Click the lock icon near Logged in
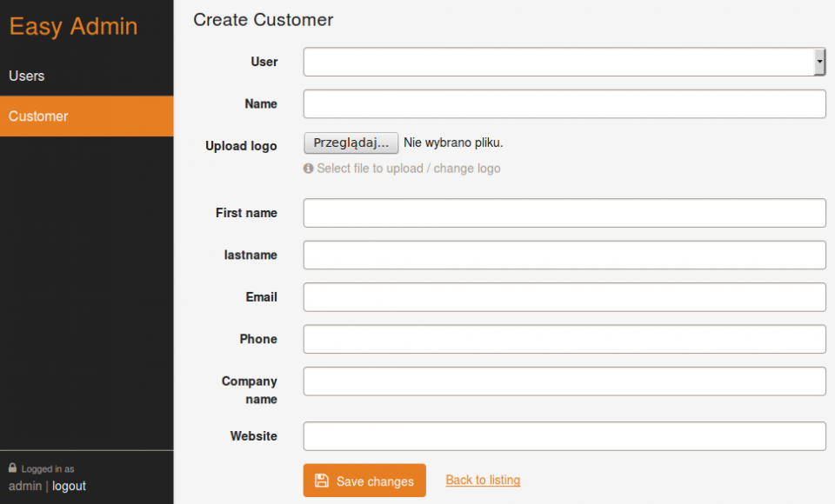This screenshot has height=504, width=835. tap(13, 468)
